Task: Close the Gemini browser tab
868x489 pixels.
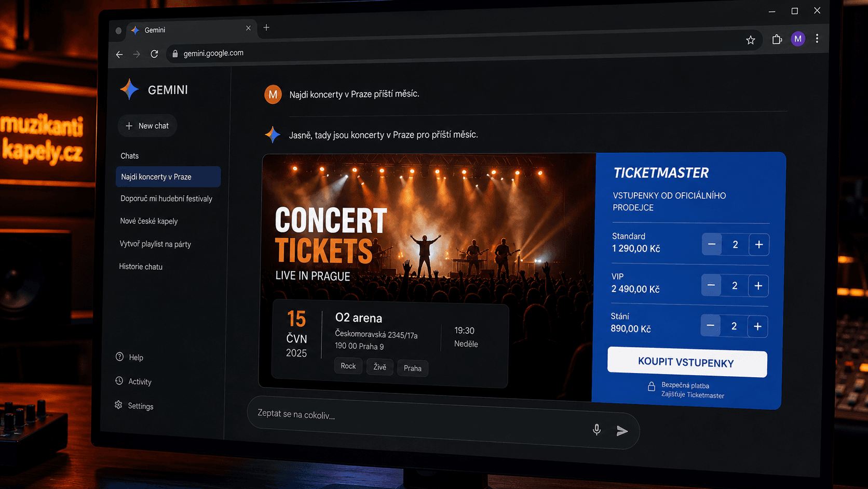Action: click(x=248, y=28)
